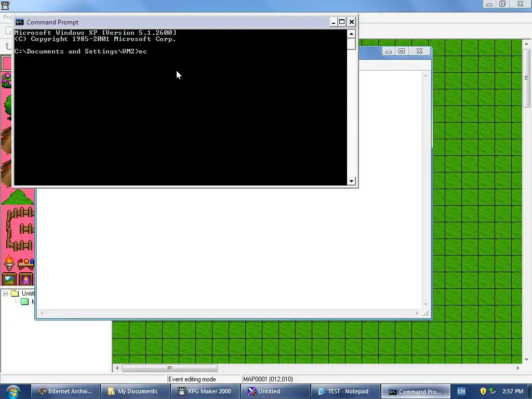The image size is (532, 399).
Task: Select the flower bush tile in palette
Action: pyautogui.click(x=6, y=81)
